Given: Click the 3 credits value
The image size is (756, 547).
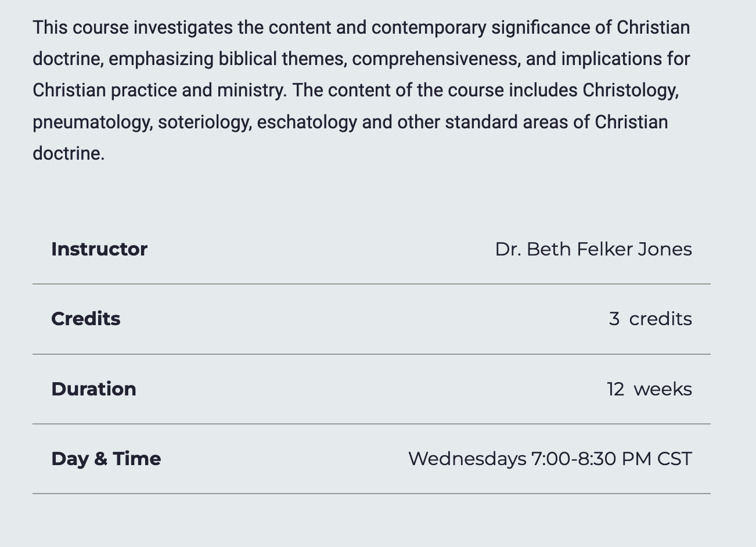Looking at the screenshot, I should click(x=650, y=319).
